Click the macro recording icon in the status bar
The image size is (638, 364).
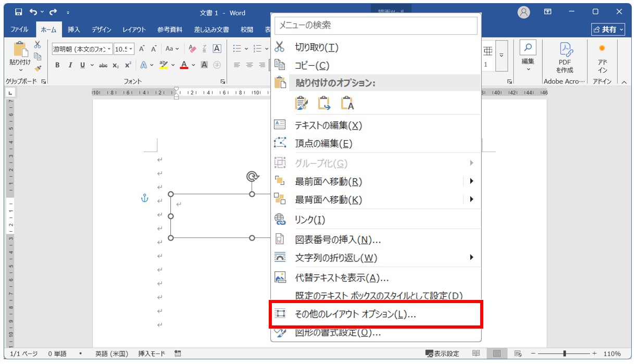(178, 354)
